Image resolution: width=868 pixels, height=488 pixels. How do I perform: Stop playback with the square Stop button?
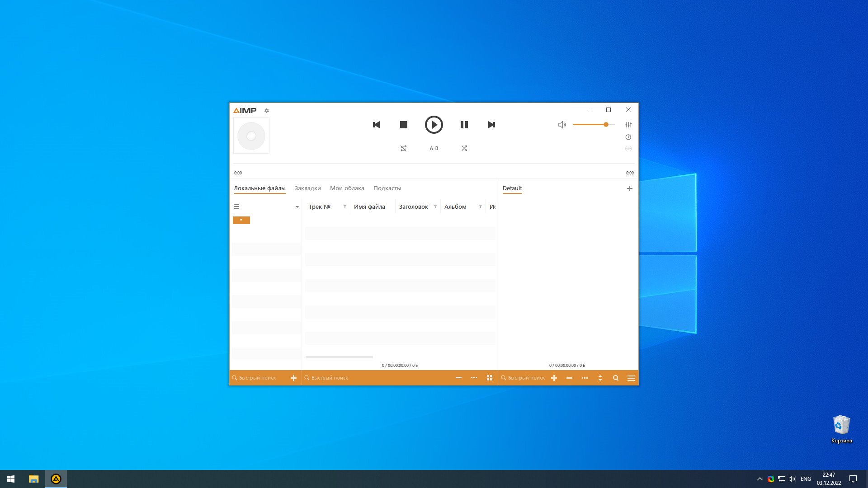pos(404,125)
